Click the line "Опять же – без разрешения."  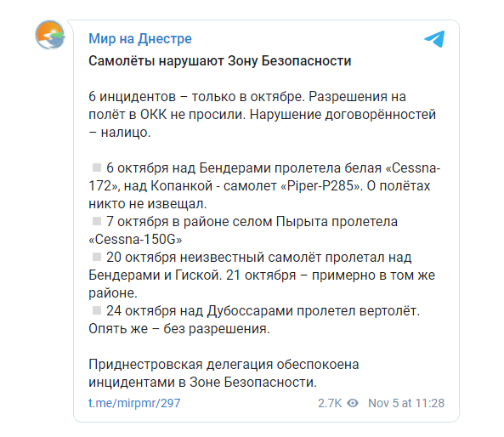click(179, 329)
